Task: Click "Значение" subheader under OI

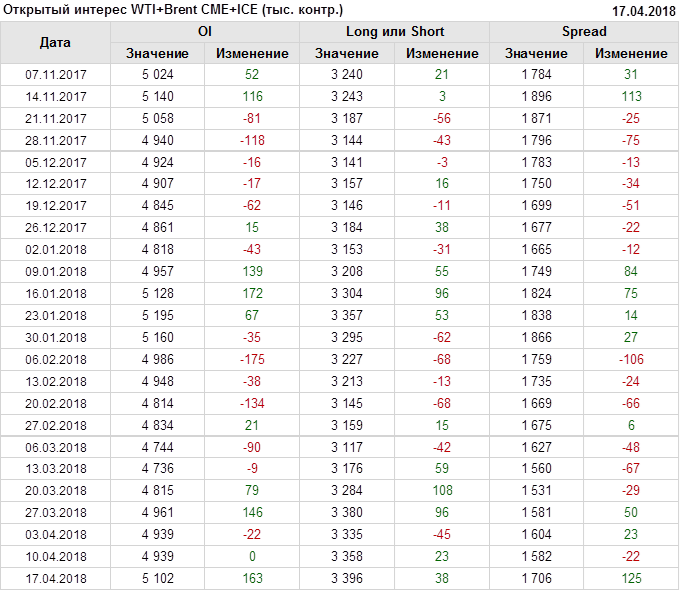Action: pyautogui.click(x=157, y=53)
